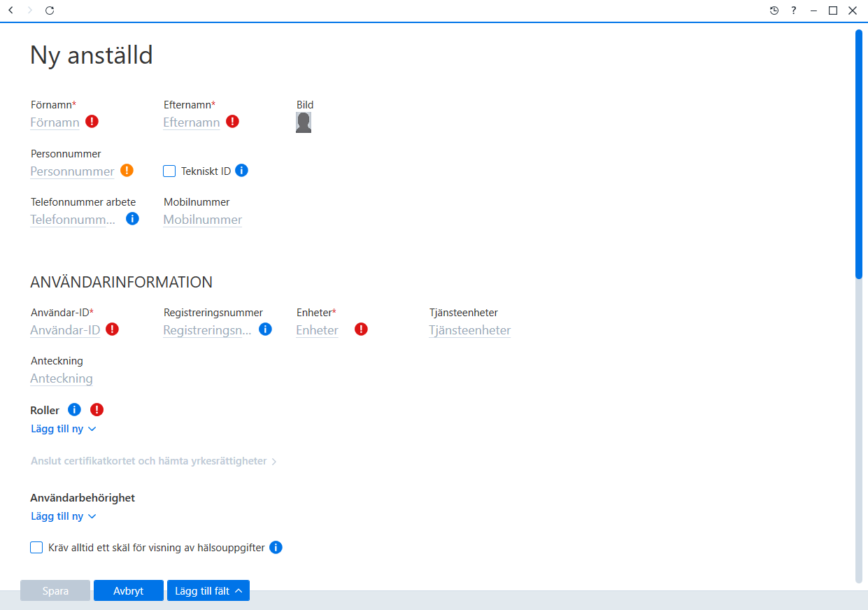Click the info icon beside Registreringsnummer
This screenshot has width=868, height=610.
pyautogui.click(x=265, y=329)
